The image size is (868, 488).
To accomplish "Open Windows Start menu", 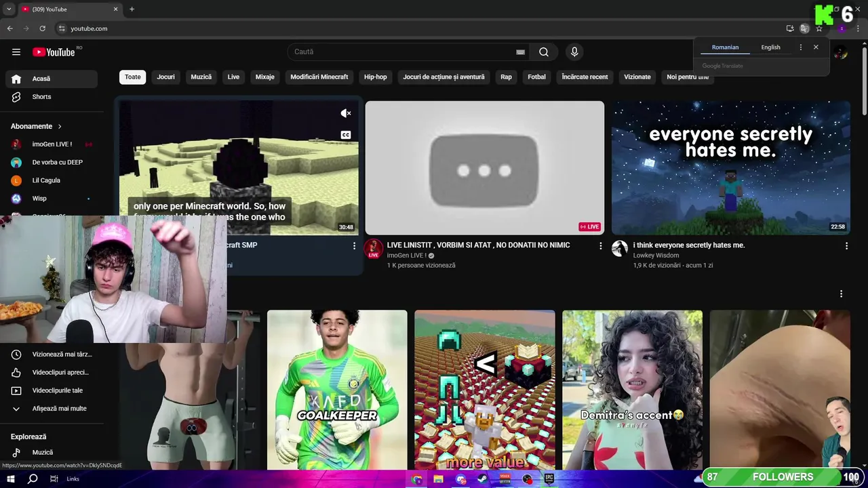I will pyautogui.click(x=11, y=479).
